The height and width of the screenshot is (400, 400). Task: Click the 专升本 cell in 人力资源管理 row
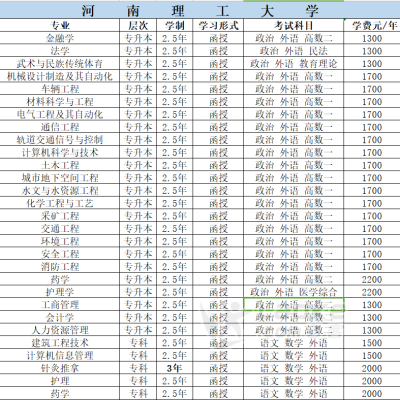[x=138, y=330]
